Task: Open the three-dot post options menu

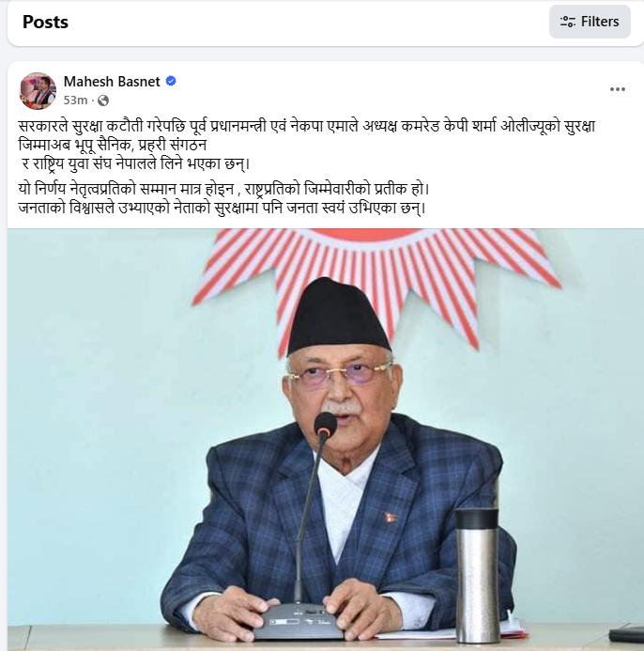Action: (x=618, y=89)
